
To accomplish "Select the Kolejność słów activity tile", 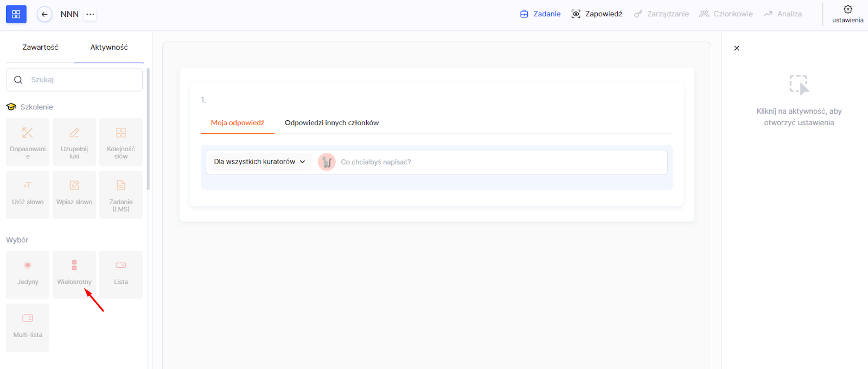I will point(121,142).
